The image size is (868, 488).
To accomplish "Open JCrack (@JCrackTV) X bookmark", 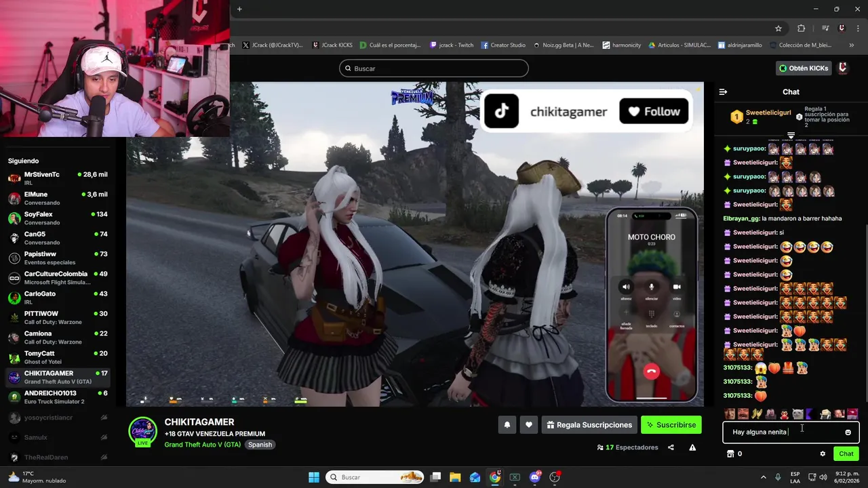I will pos(273,45).
